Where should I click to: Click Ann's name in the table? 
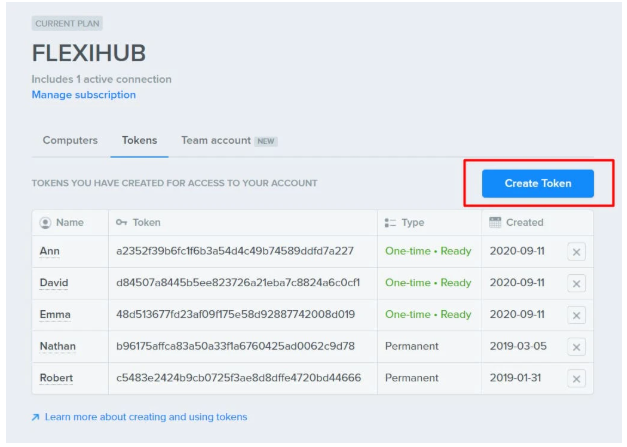(x=50, y=251)
